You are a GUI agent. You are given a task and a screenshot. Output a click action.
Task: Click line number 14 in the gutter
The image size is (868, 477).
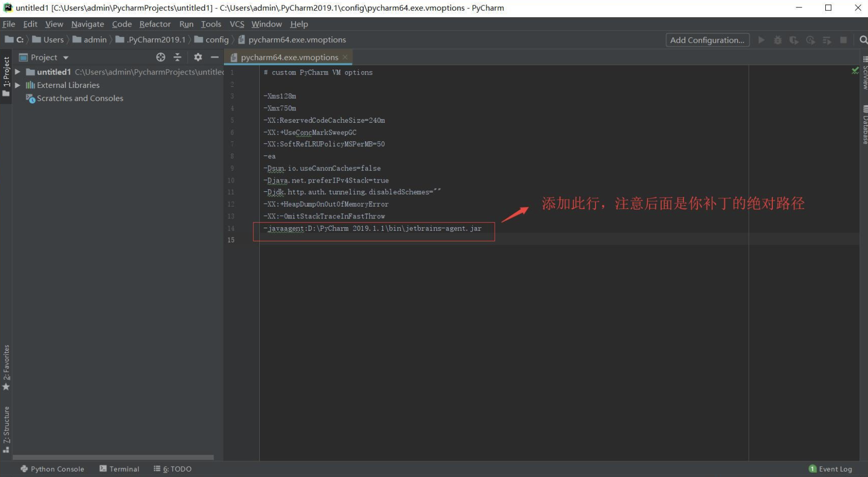point(231,228)
